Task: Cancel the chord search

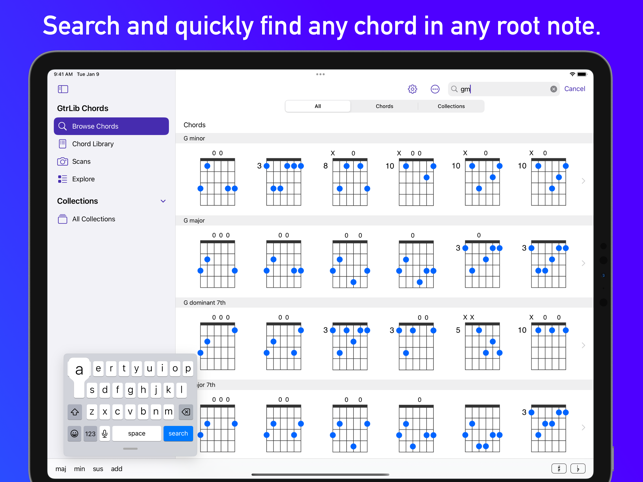Action: click(574, 89)
